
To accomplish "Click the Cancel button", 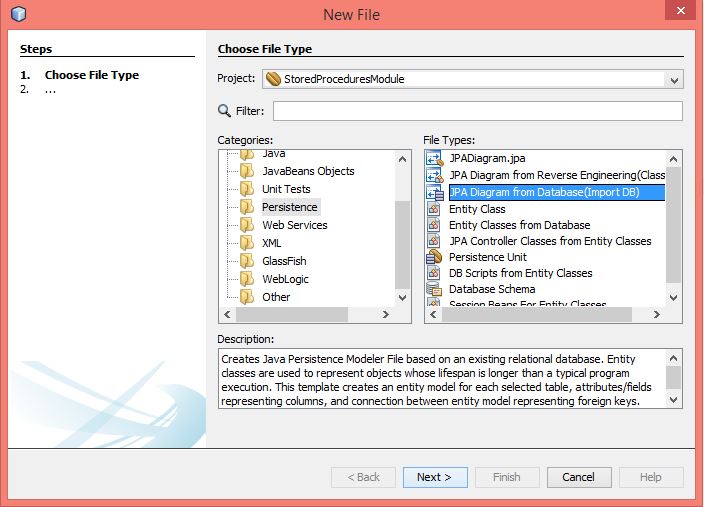I will 578,477.
